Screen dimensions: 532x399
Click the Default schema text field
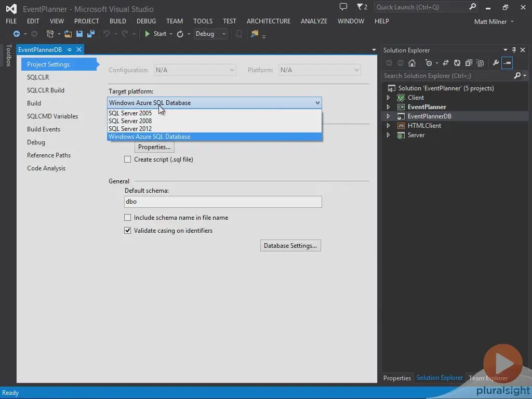tap(223, 202)
